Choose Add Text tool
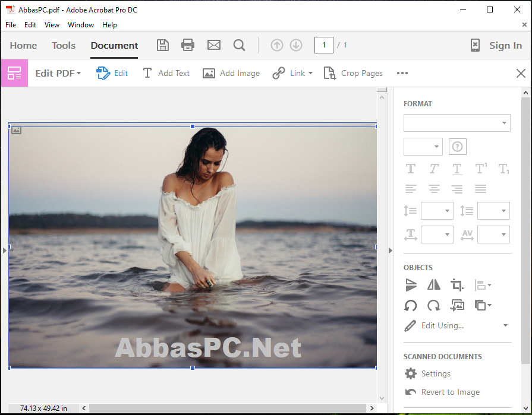The width and height of the screenshot is (532, 415). click(x=166, y=73)
